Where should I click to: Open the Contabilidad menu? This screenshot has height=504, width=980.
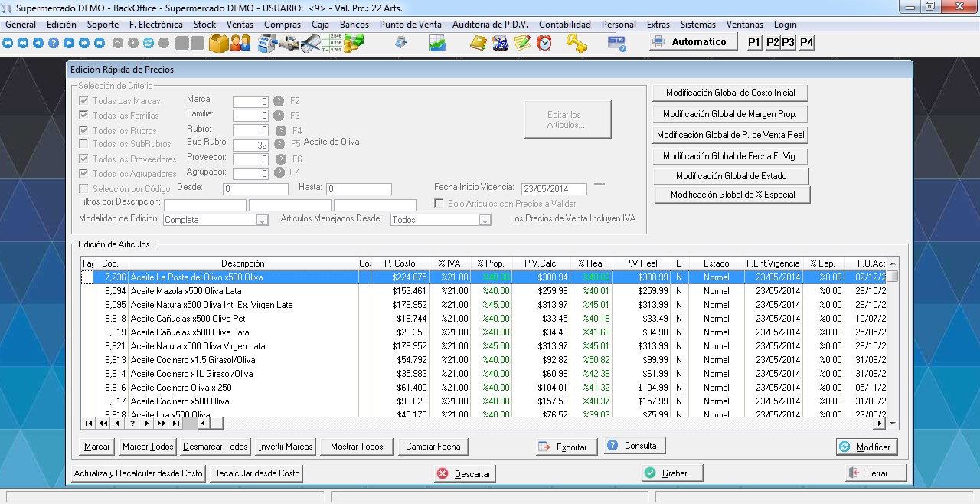pyautogui.click(x=564, y=25)
